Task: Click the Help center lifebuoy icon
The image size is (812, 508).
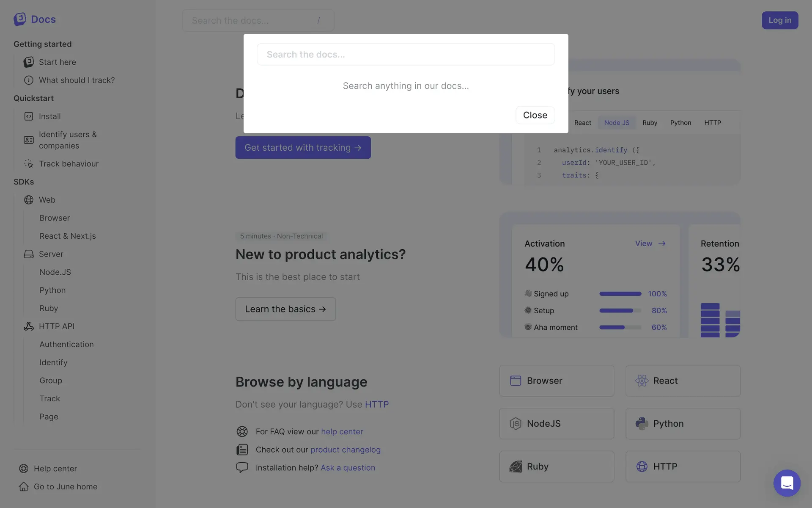Action: point(24,469)
